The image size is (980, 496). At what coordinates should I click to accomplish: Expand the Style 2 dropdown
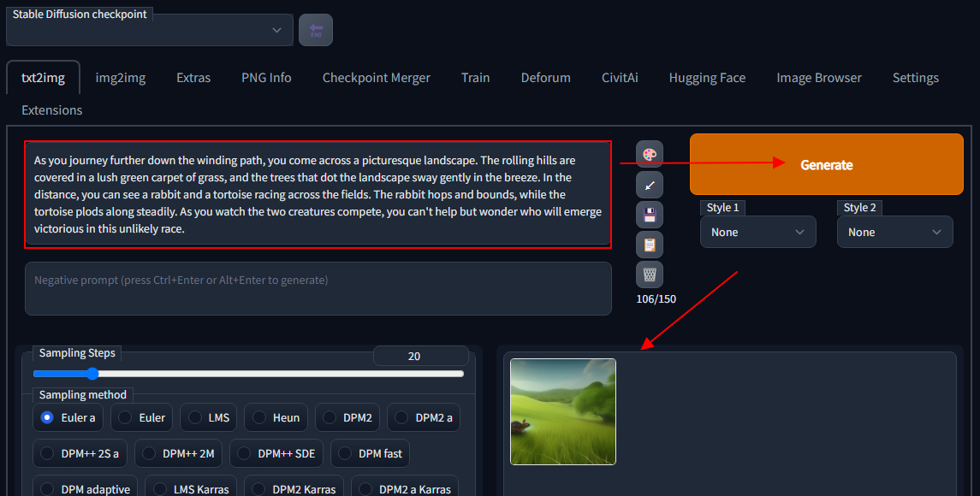(x=895, y=232)
